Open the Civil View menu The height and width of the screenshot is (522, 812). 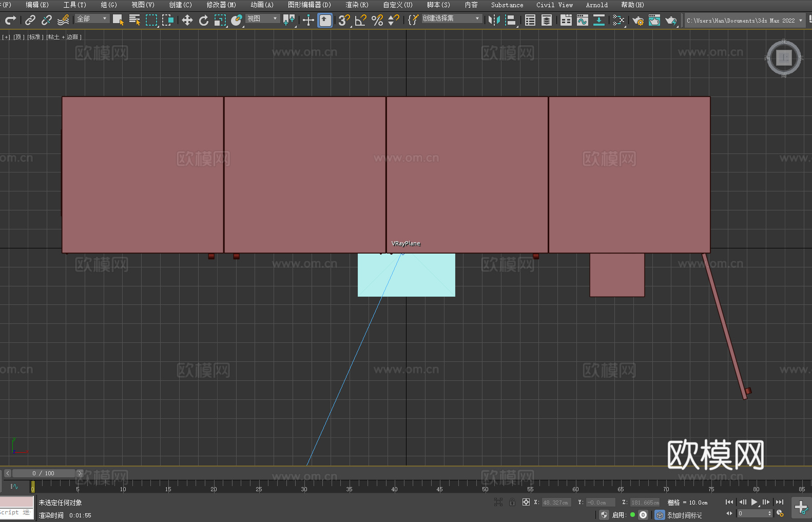tap(554, 5)
